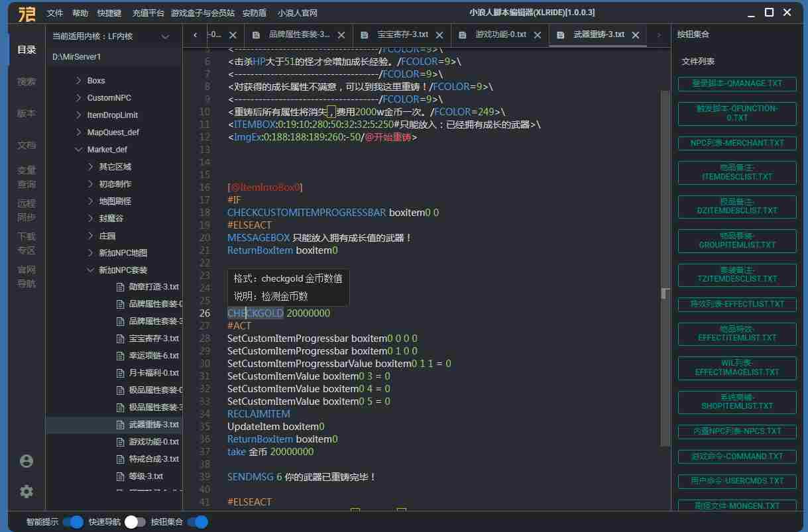Turn off the 按钮集合 toggle
Screen dimensions: 808x532
198,522
